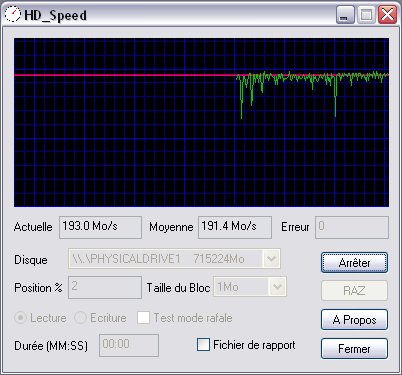Open the Disque drive dropdown

[x=272, y=259]
